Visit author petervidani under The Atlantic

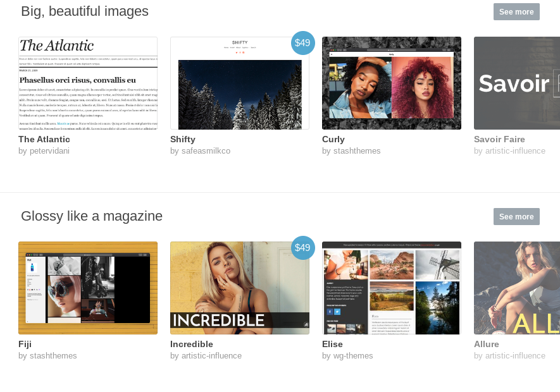[49, 151]
